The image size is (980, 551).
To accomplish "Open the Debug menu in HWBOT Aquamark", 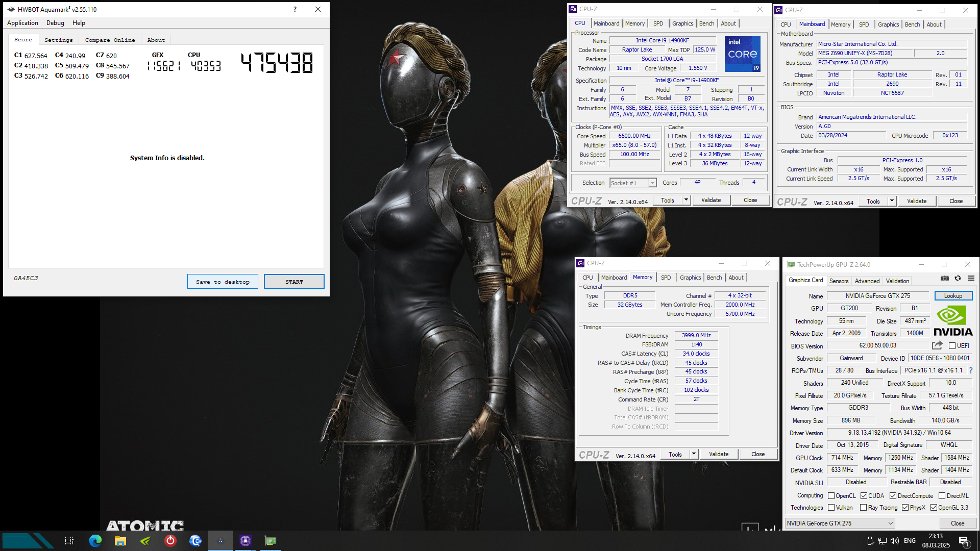I will click(x=55, y=23).
